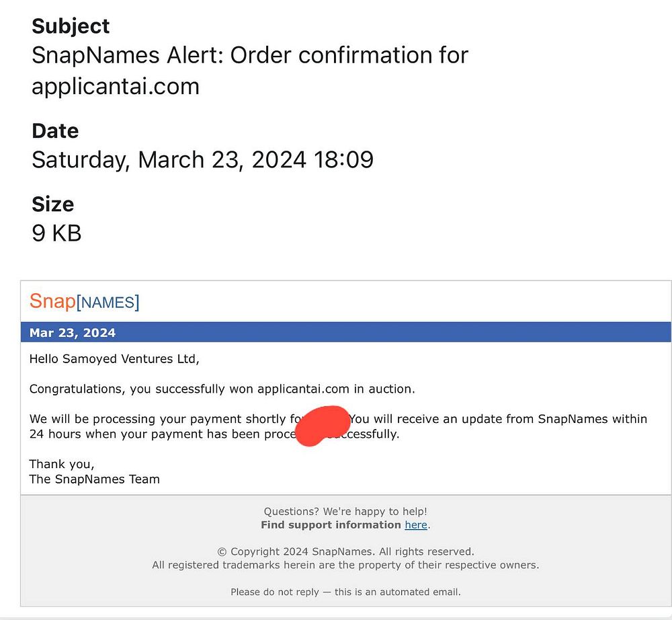This screenshot has width=672, height=620.
Task: Select the 'Date' header label
Action: [55, 130]
